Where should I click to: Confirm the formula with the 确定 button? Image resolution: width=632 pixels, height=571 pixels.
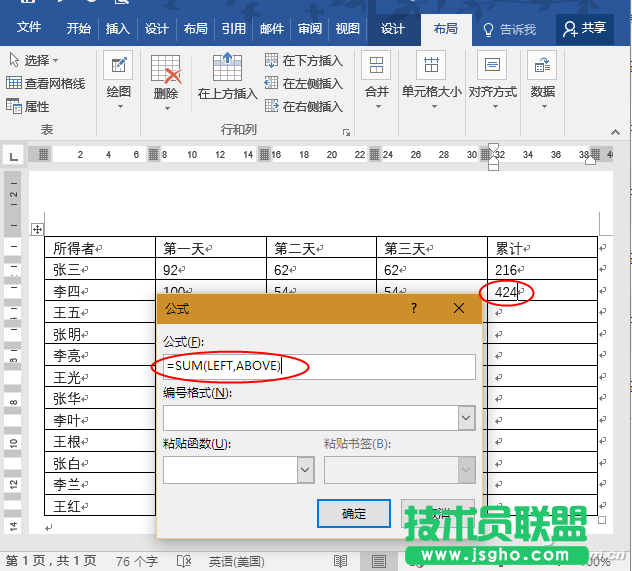coord(353,514)
